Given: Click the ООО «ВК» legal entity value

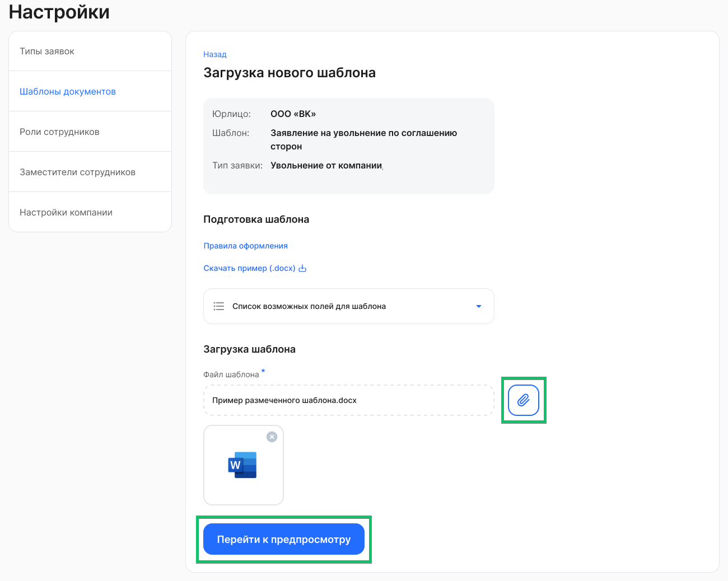Looking at the screenshot, I should (x=293, y=114).
